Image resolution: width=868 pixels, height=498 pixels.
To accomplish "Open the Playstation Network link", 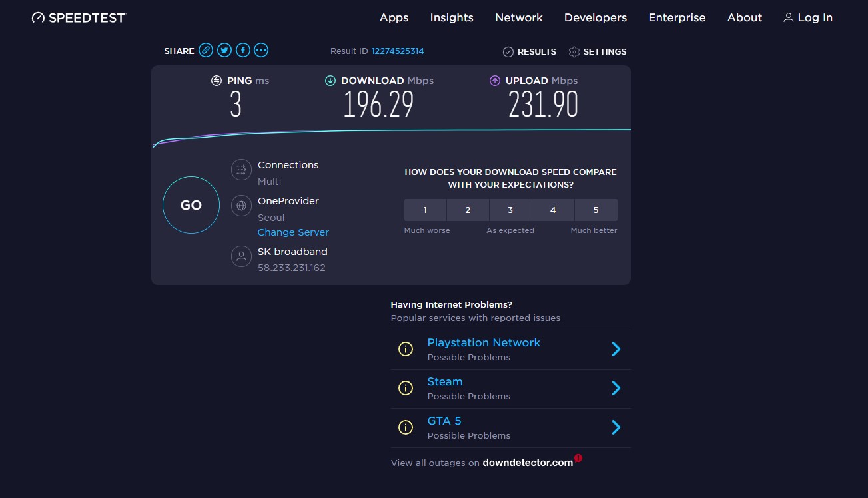I will 484,342.
